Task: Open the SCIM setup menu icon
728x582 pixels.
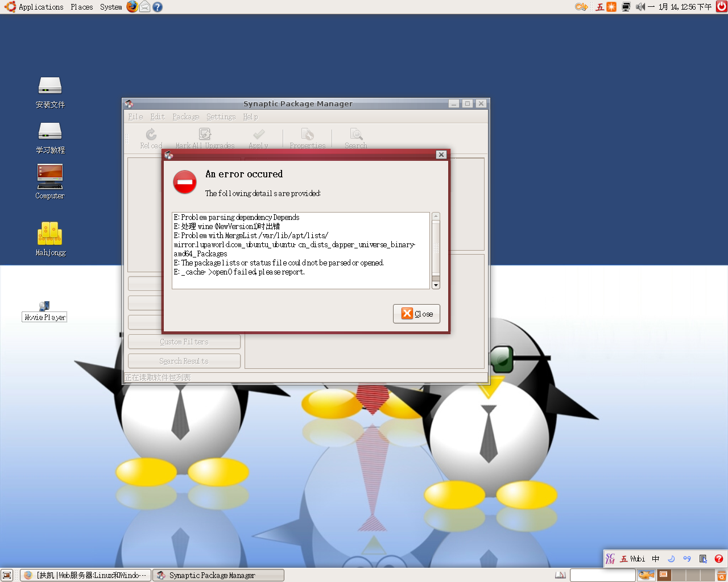Action: pyautogui.click(x=703, y=559)
